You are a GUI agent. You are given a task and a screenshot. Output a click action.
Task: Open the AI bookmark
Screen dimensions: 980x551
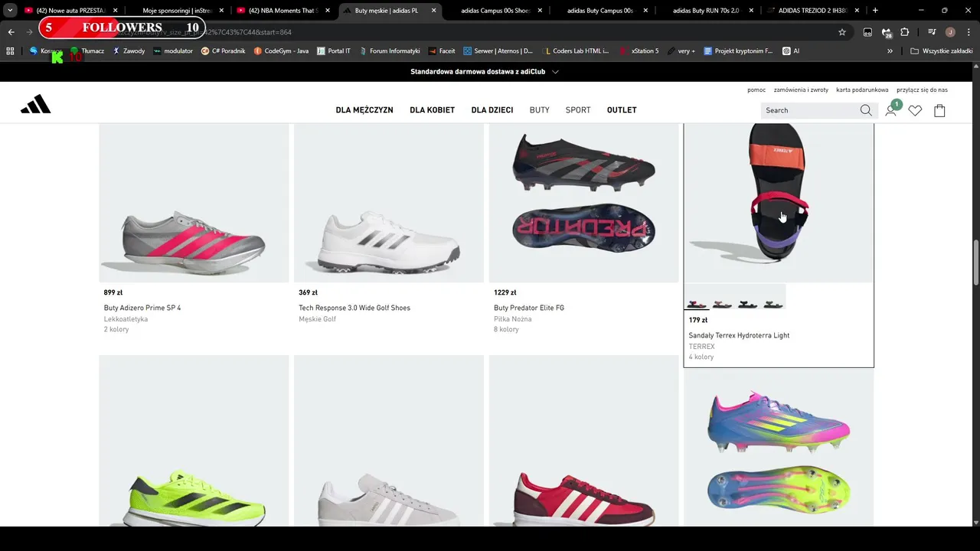[791, 51]
